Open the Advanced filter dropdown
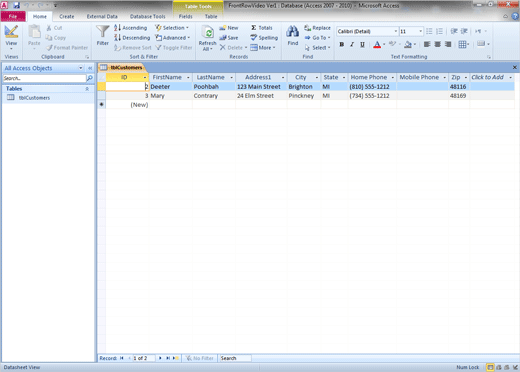Screen dimensions: 520x372 (x=173, y=38)
